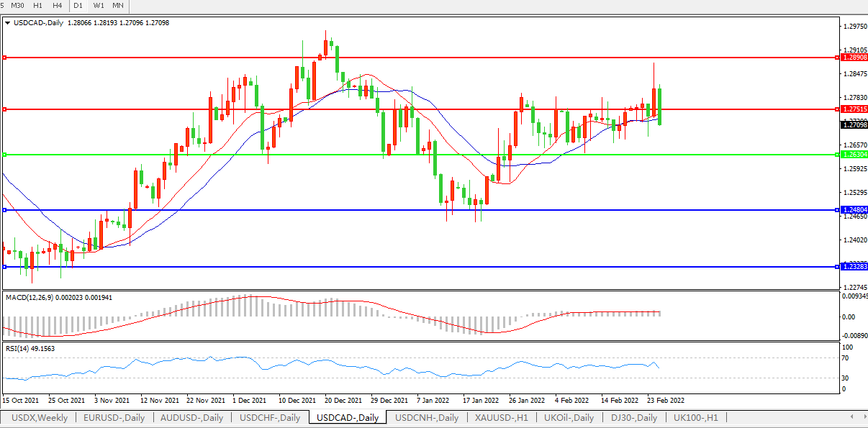This screenshot has width=868, height=428.
Task: Switch to the W1 weekly timeframe
Action: coord(99,6)
